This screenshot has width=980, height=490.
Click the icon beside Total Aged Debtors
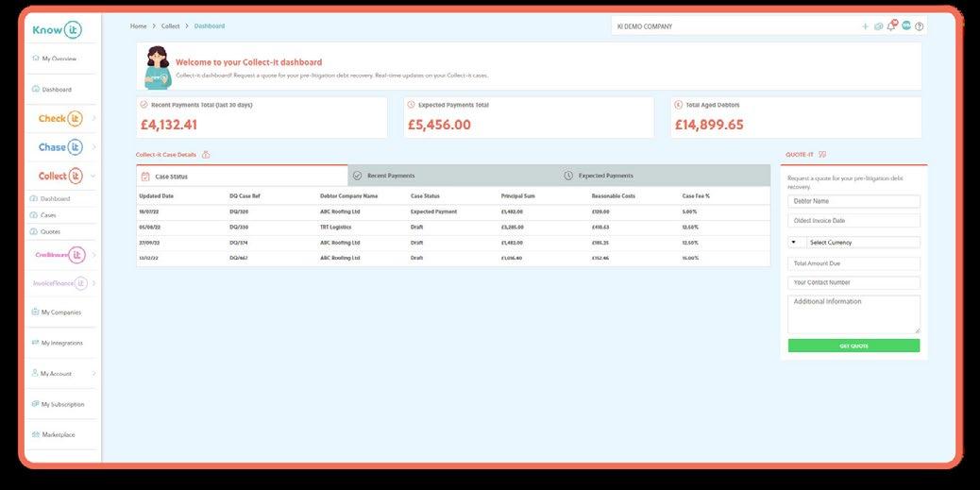coord(678,105)
